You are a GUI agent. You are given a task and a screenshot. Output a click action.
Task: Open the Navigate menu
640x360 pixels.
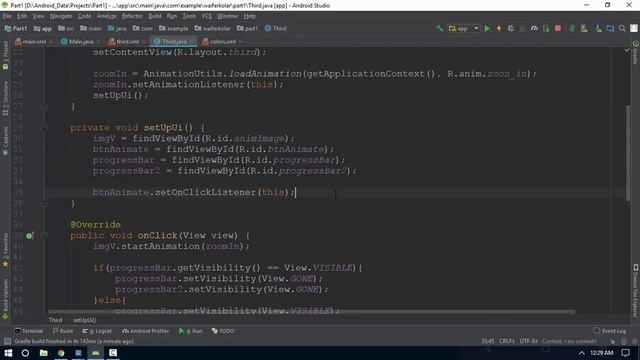[61, 16]
